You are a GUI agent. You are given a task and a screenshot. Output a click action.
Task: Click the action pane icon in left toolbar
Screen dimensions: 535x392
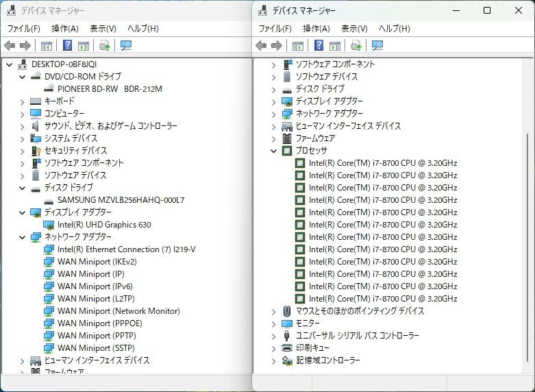pyautogui.click(x=84, y=46)
